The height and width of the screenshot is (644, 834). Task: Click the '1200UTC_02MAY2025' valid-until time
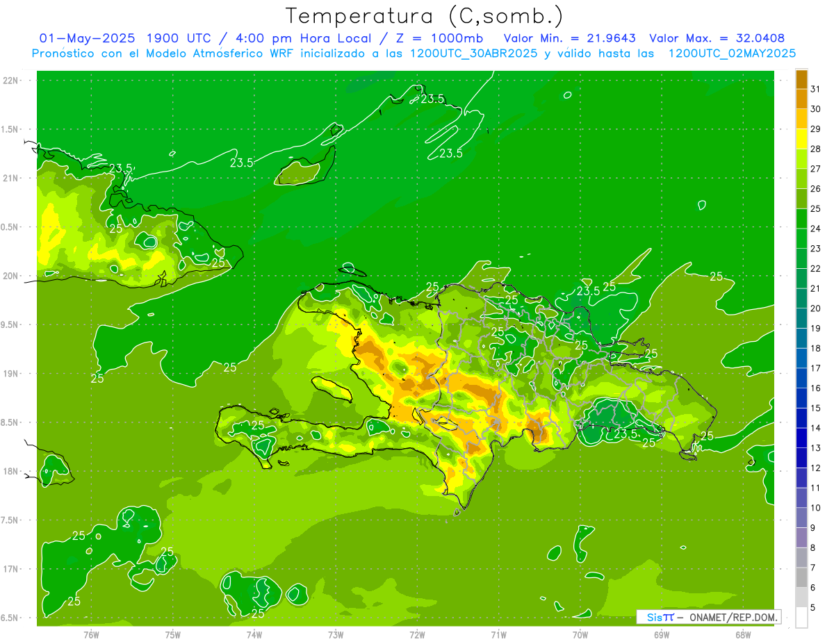point(732,53)
